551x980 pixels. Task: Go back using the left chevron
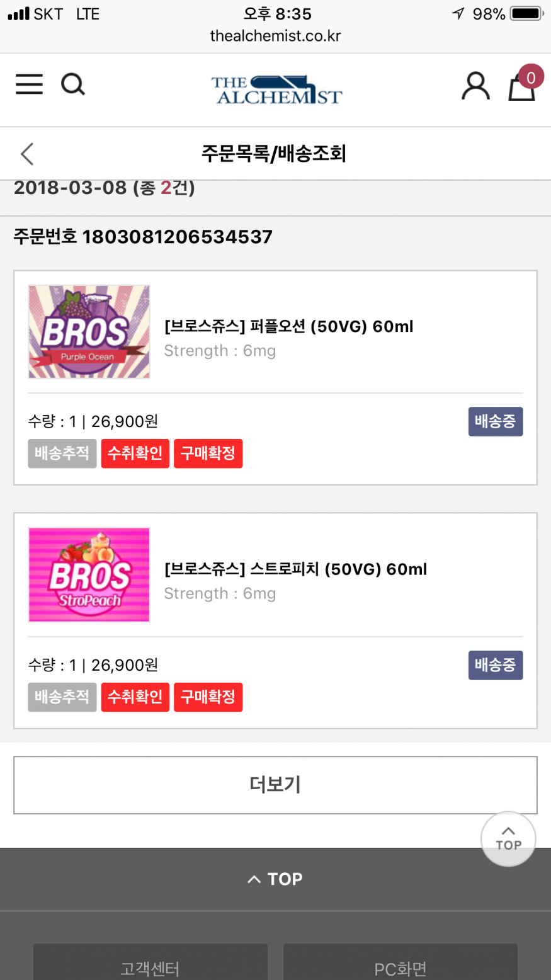coord(27,154)
